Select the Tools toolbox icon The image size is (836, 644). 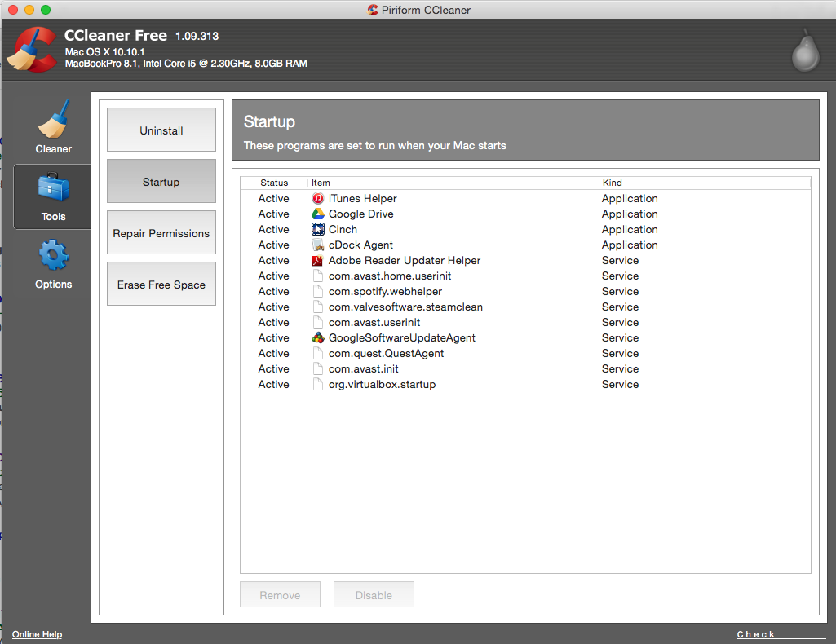click(53, 187)
